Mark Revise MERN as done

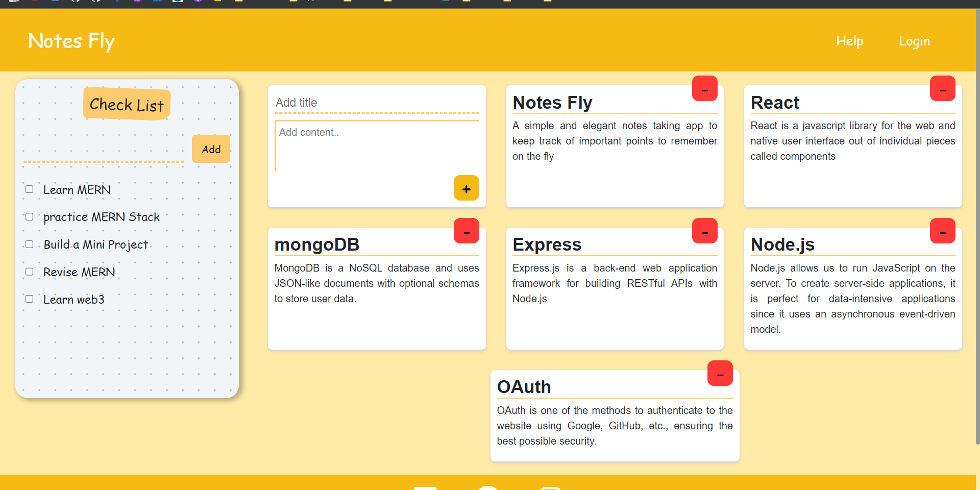coord(30,272)
